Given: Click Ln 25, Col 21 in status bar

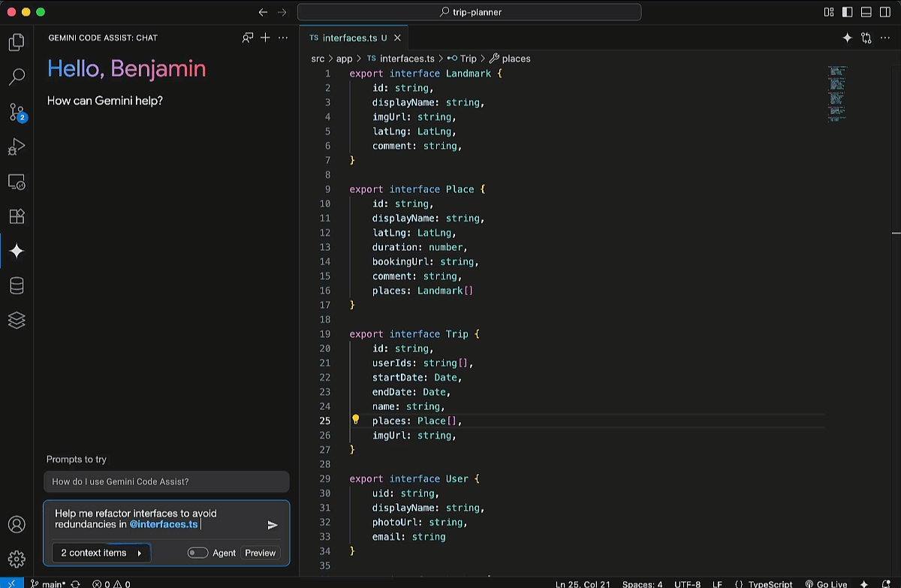Looking at the screenshot, I should (583, 583).
